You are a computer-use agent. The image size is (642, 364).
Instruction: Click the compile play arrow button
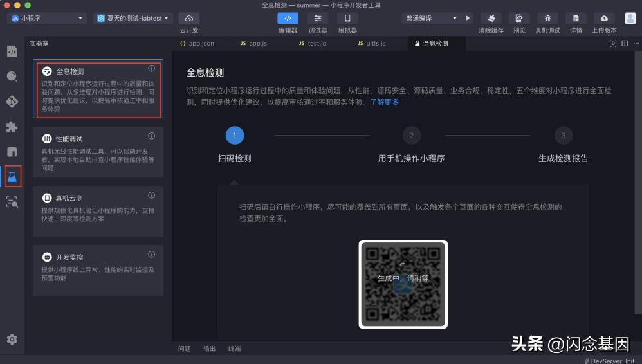(468, 18)
